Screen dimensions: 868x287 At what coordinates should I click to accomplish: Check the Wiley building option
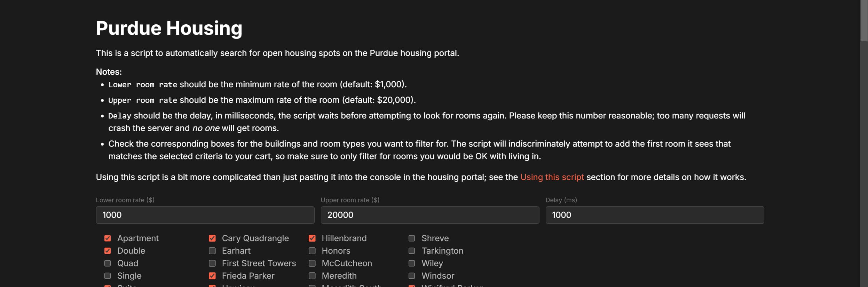coord(411,263)
